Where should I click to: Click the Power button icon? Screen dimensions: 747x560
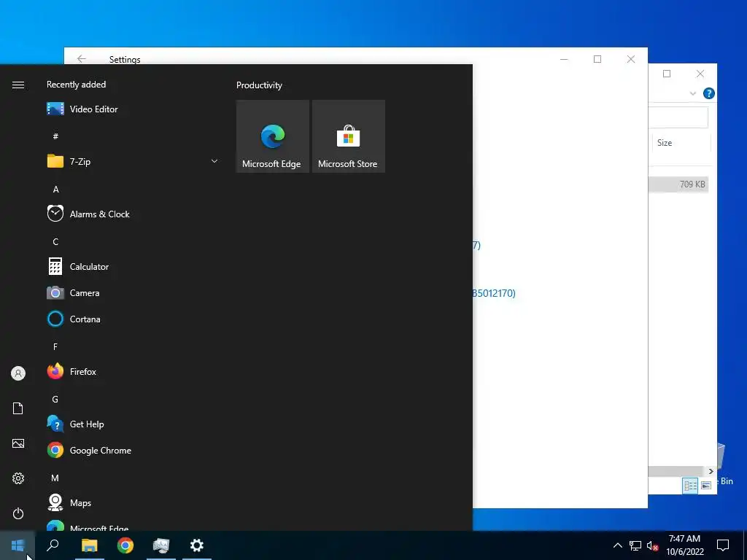[x=18, y=513]
